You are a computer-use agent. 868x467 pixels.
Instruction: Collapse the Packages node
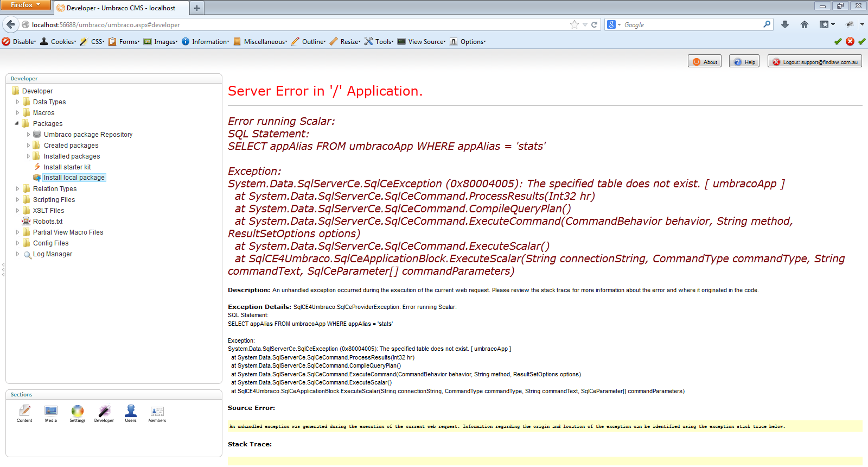tap(17, 123)
